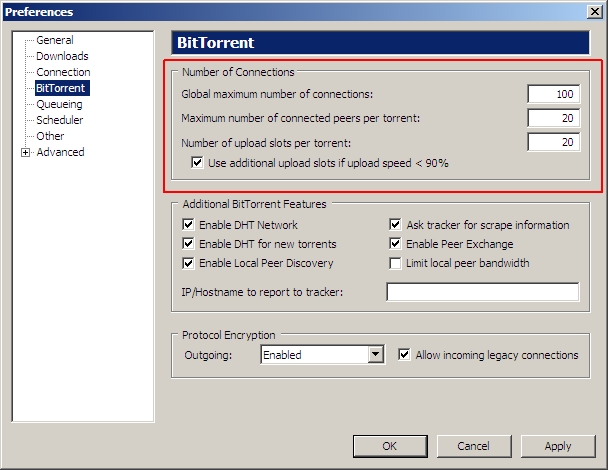Click the global maximum connections field

pyautogui.click(x=554, y=94)
